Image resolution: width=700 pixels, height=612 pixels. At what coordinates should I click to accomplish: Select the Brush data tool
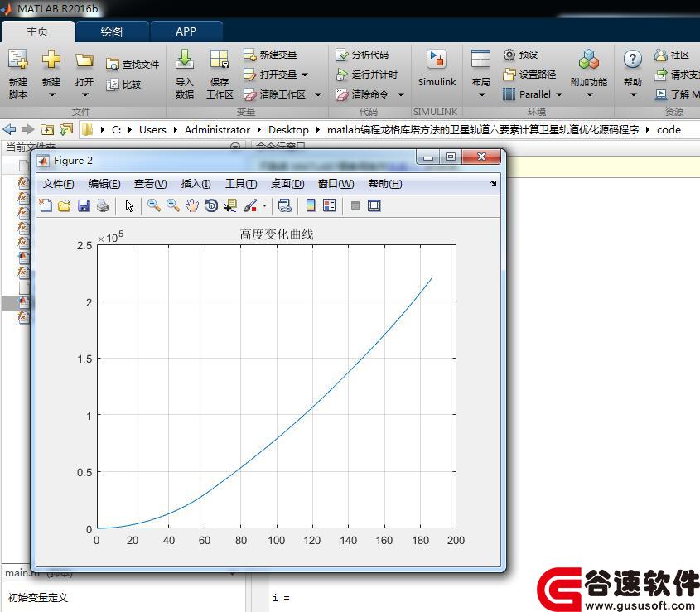click(x=250, y=205)
